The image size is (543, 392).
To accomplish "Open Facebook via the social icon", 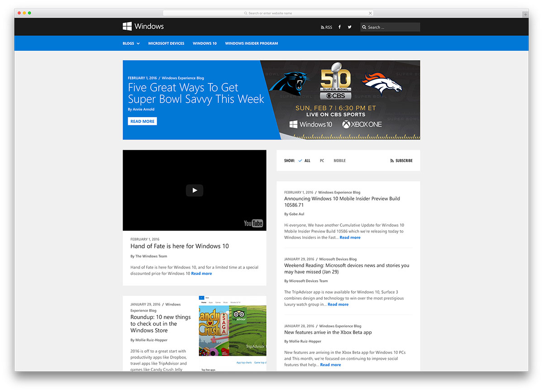I will (x=339, y=27).
